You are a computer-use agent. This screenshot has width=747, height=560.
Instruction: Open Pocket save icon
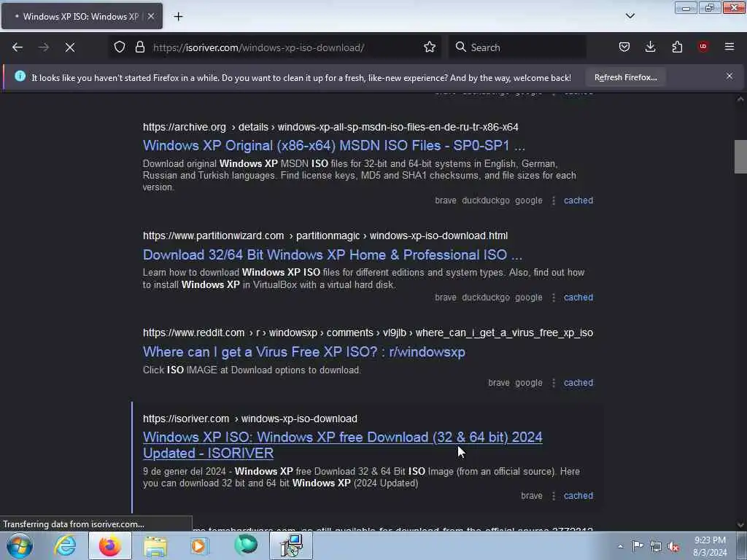pos(624,47)
